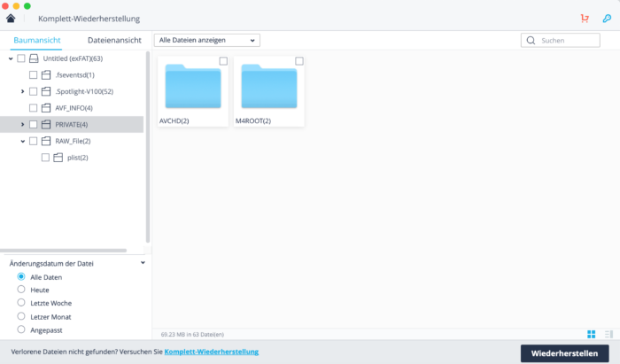Switch to the Baumansicht tab
The image size is (620, 364).
click(x=37, y=41)
